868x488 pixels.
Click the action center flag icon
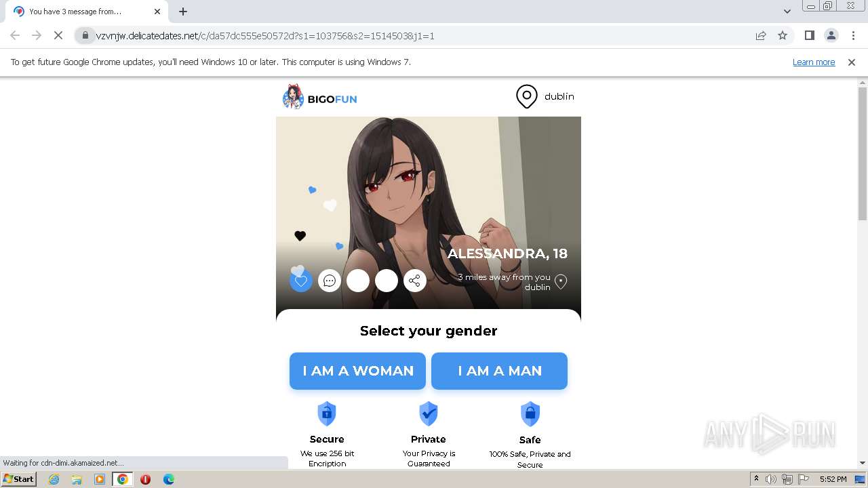coord(803,479)
